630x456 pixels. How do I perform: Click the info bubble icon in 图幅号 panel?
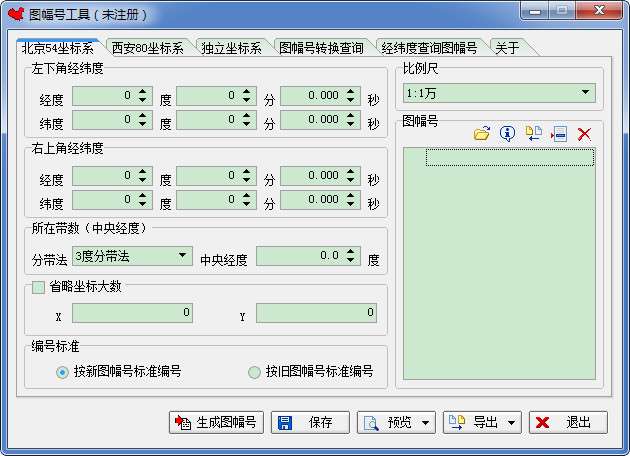tap(507, 133)
